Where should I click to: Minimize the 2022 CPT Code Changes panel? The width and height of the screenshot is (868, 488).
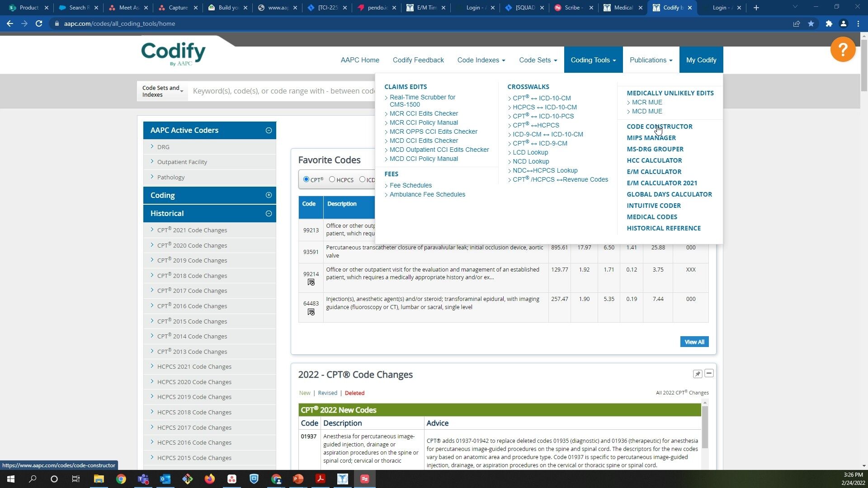(x=709, y=373)
